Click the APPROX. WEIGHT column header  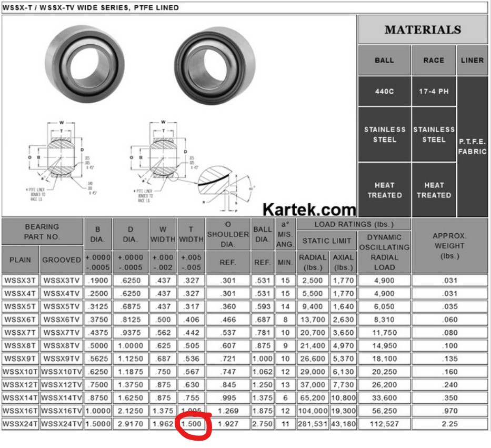(x=449, y=246)
